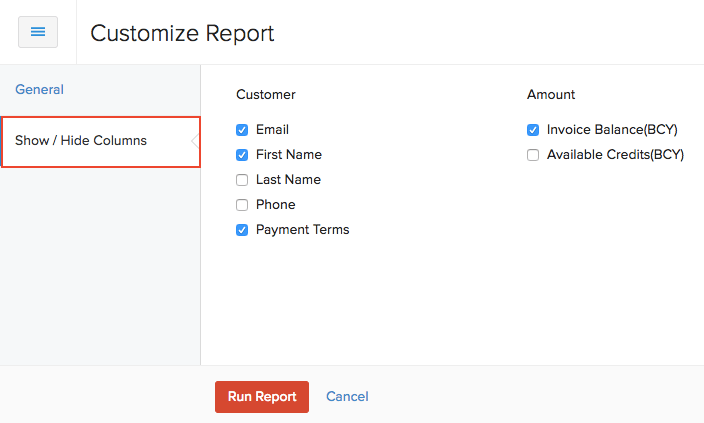Tick the Phone checkbox
Screen dimensions: 704x423
coord(242,205)
